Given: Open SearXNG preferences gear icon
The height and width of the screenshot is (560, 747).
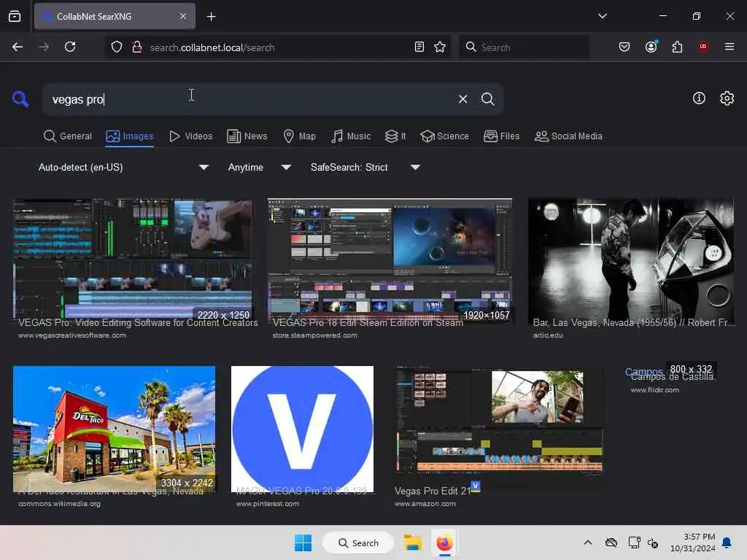Looking at the screenshot, I should 727,98.
